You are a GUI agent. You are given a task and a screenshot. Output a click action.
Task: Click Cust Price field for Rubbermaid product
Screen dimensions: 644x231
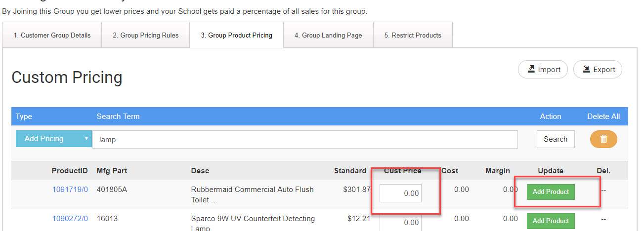pos(400,193)
